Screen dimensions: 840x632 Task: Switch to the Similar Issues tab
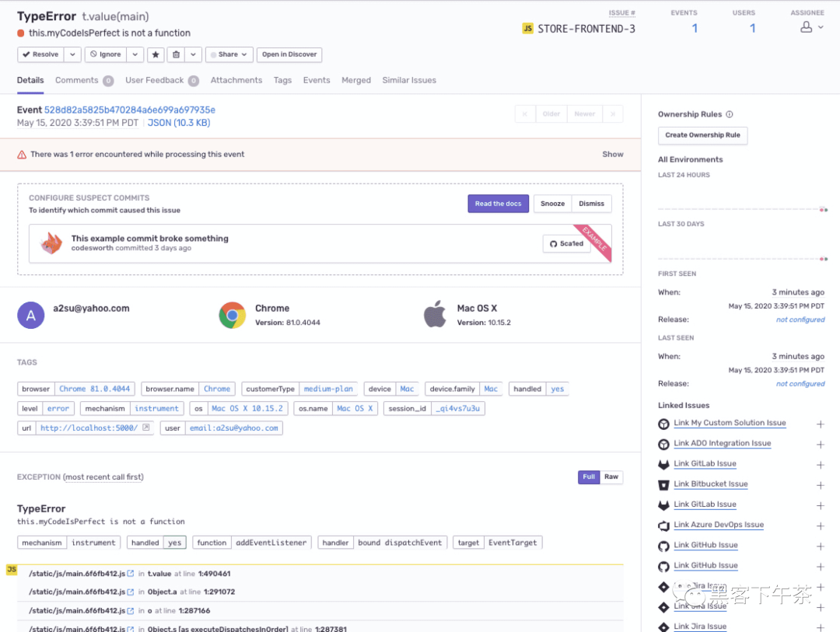[409, 80]
